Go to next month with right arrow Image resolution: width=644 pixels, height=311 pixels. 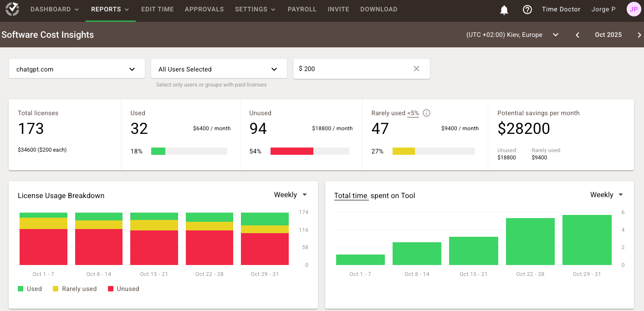(639, 35)
